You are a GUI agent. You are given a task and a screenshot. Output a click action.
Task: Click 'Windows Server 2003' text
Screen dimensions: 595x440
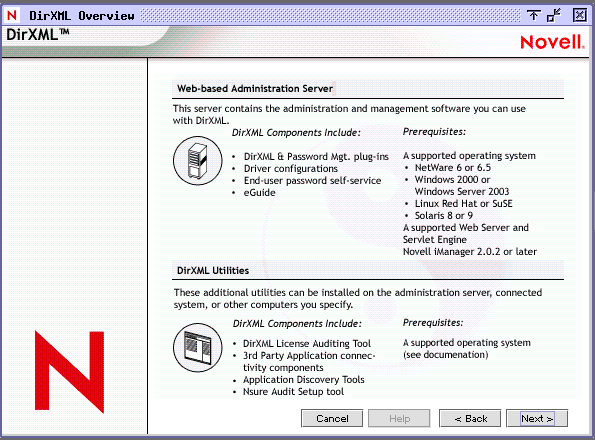pos(462,192)
